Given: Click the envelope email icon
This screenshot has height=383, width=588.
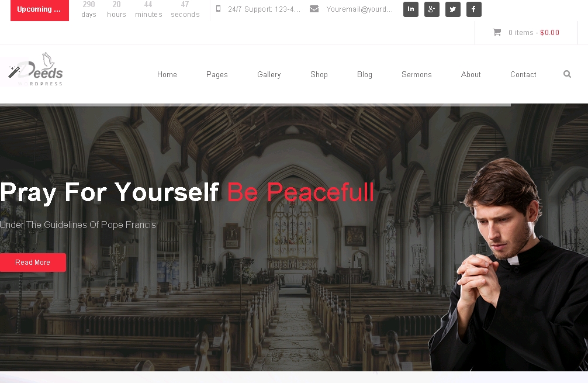Looking at the screenshot, I should 314,9.
